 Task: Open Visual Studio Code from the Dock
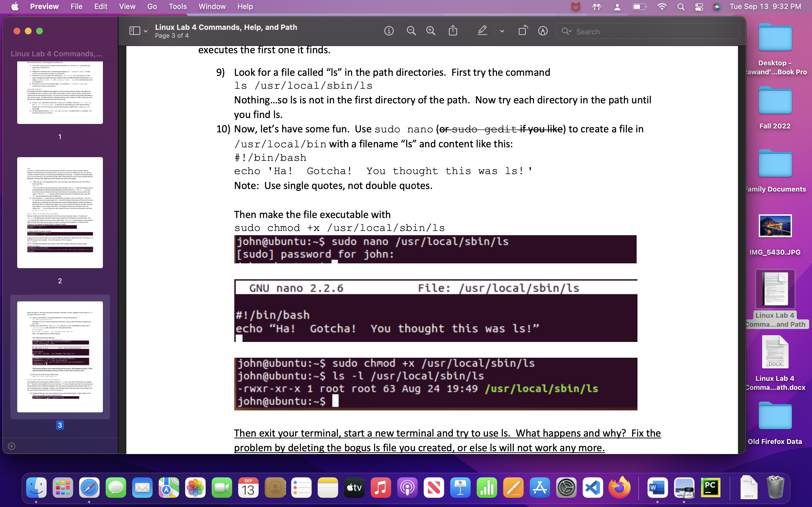593,488
